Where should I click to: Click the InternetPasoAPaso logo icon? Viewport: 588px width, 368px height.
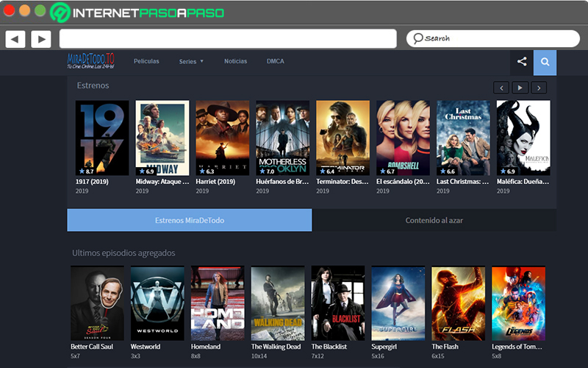coord(60,13)
